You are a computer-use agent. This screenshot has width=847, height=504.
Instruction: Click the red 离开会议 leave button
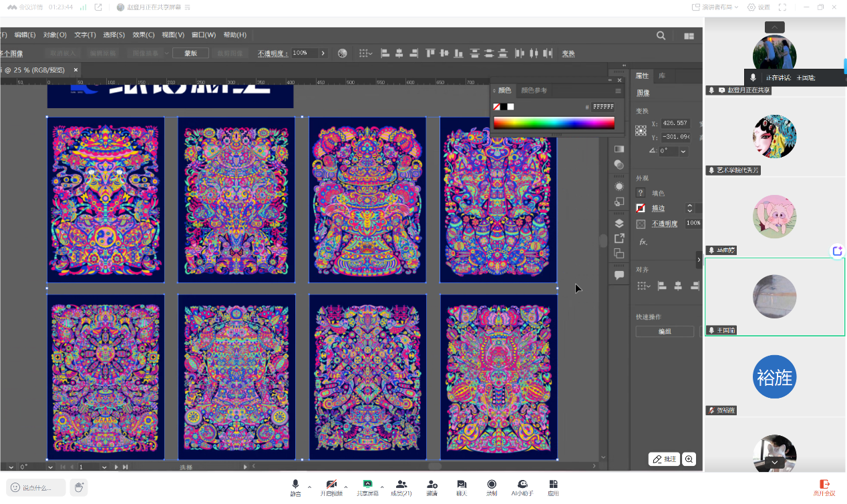(x=824, y=487)
